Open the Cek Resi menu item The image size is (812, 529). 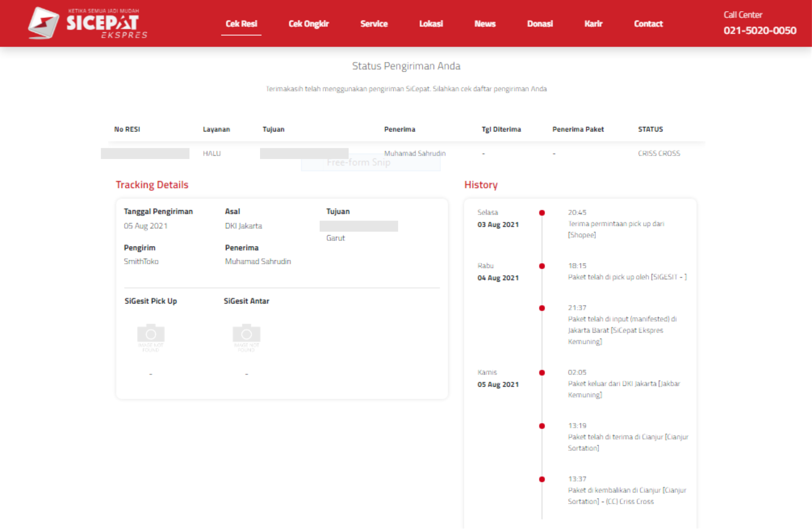(241, 24)
